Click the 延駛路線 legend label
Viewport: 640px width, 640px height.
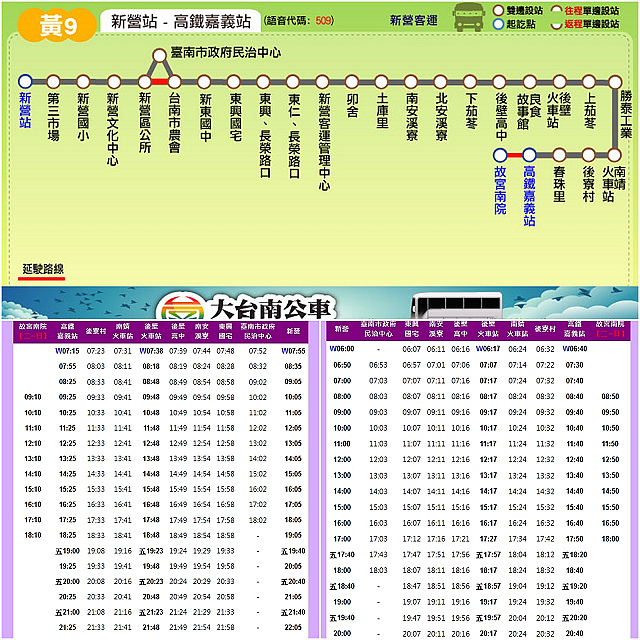coord(43,269)
